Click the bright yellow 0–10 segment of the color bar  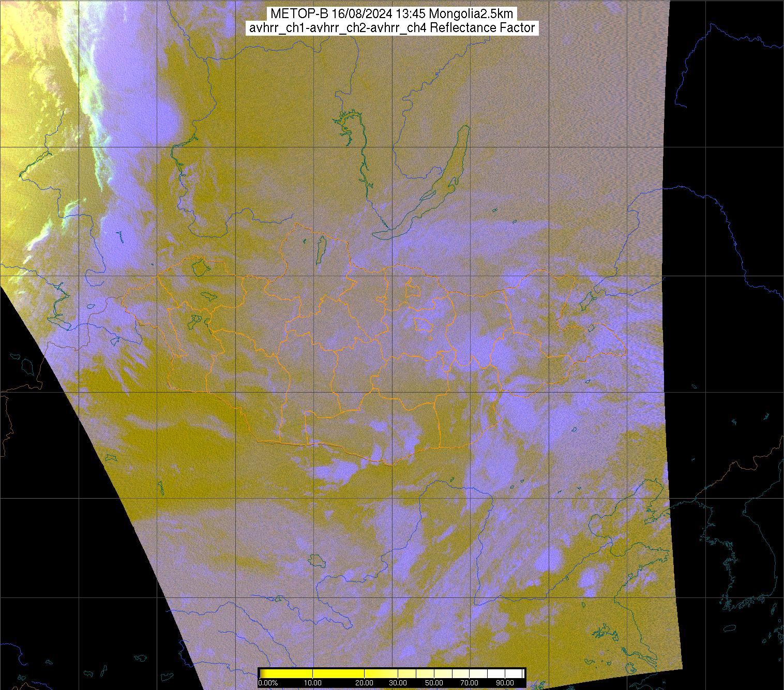click(x=287, y=673)
